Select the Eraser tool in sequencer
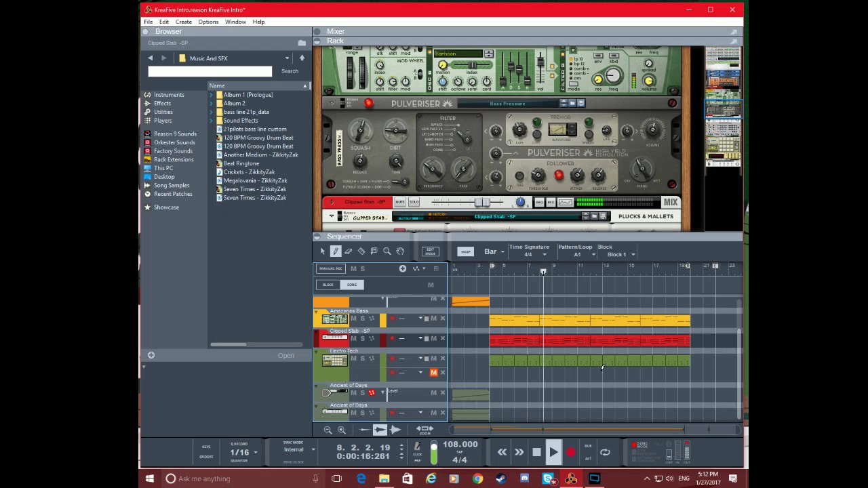This screenshot has width=868, height=488. [x=349, y=251]
